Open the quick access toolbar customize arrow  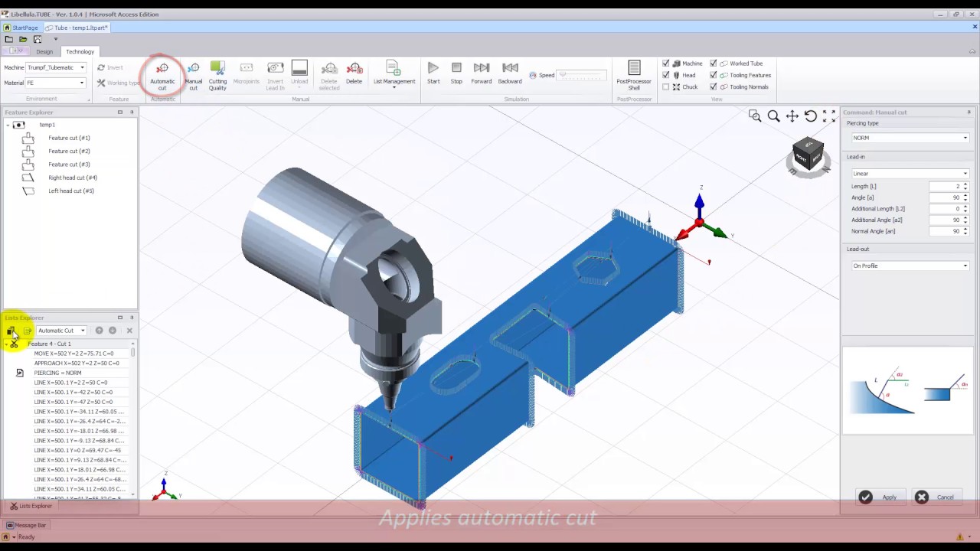tap(55, 39)
